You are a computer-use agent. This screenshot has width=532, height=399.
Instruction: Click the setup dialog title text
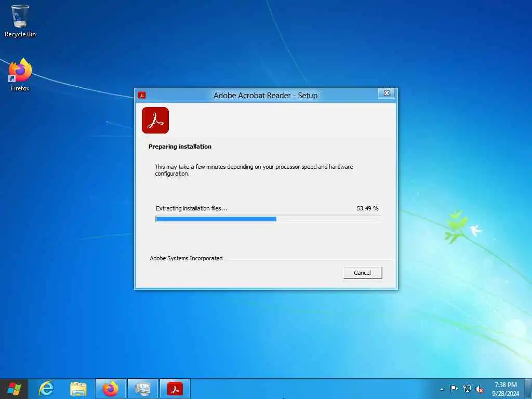pyautogui.click(x=265, y=96)
